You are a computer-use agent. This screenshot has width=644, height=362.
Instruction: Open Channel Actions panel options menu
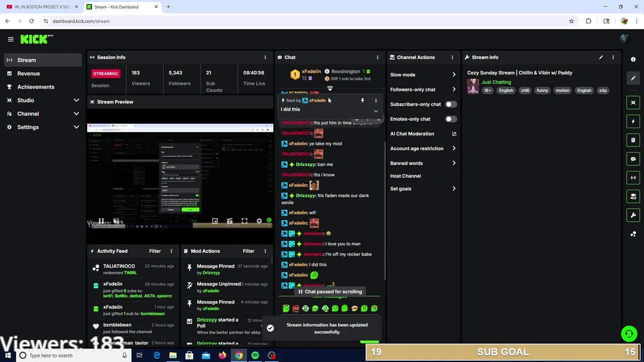452,57
